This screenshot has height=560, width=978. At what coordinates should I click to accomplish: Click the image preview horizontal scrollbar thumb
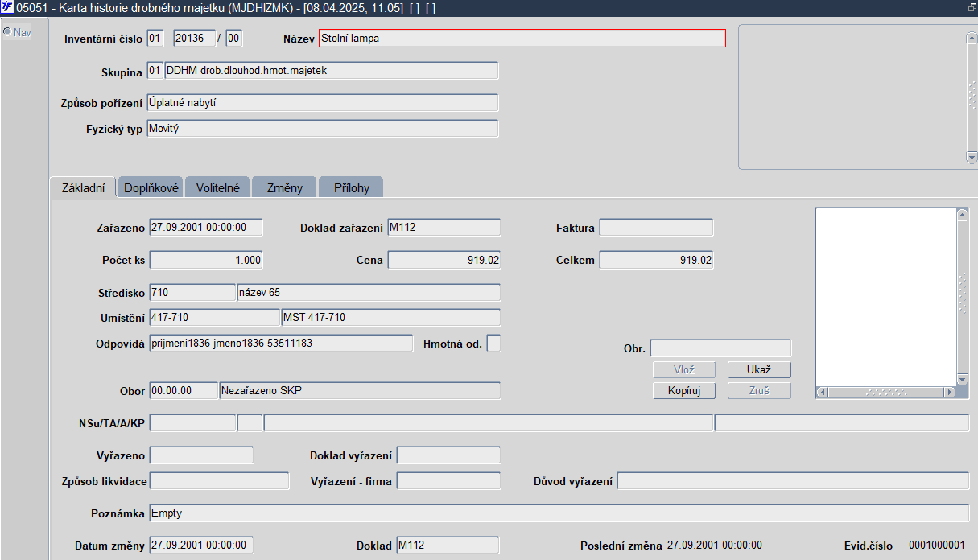pyautogui.click(x=885, y=392)
